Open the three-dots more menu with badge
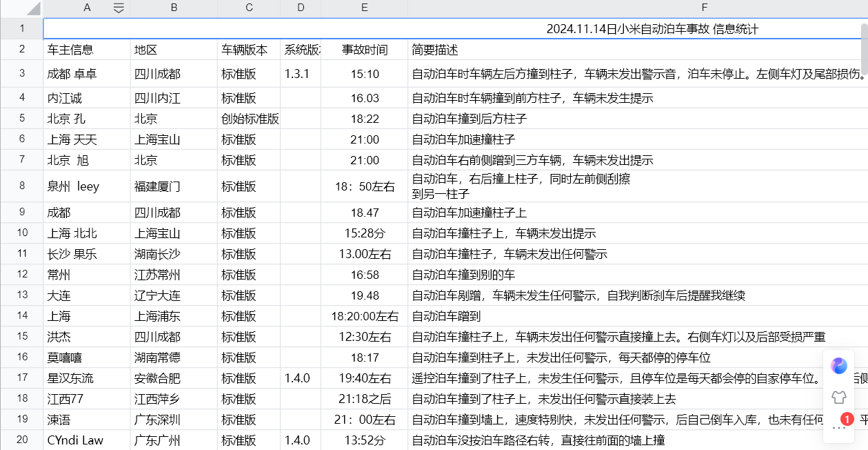 839,427
